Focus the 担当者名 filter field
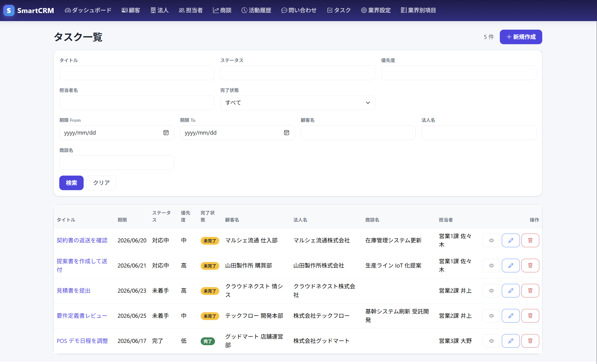 (x=137, y=103)
